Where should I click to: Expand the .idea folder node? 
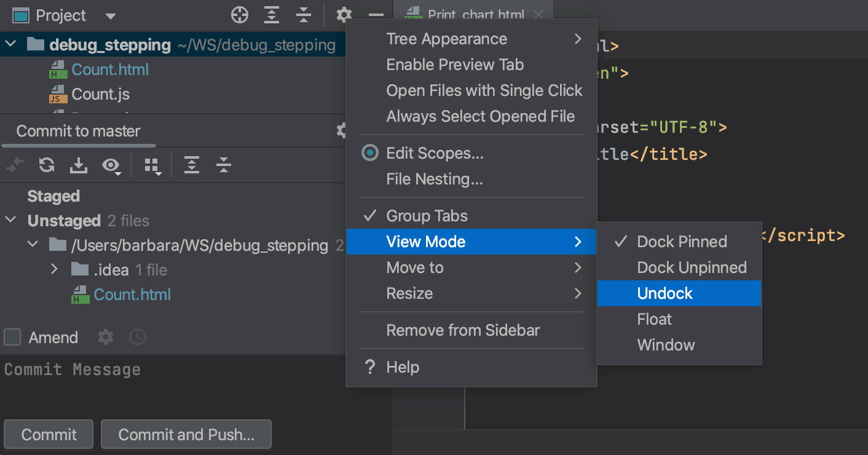pos(54,269)
